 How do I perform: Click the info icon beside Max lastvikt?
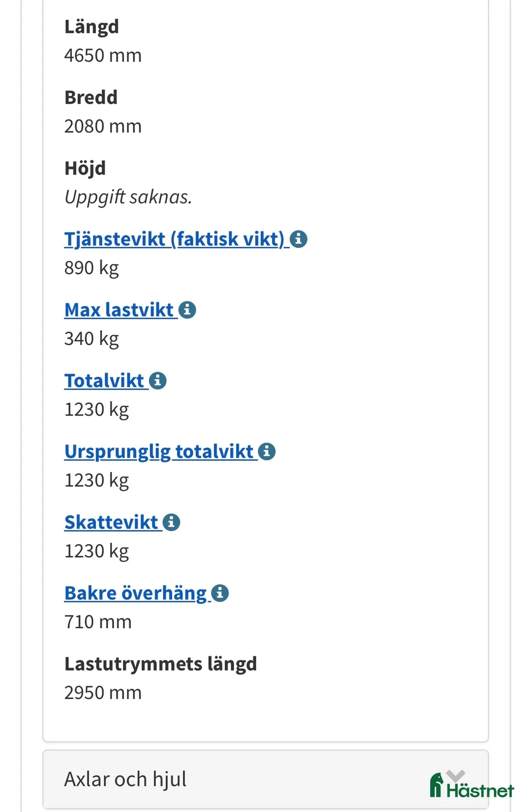pos(187,310)
